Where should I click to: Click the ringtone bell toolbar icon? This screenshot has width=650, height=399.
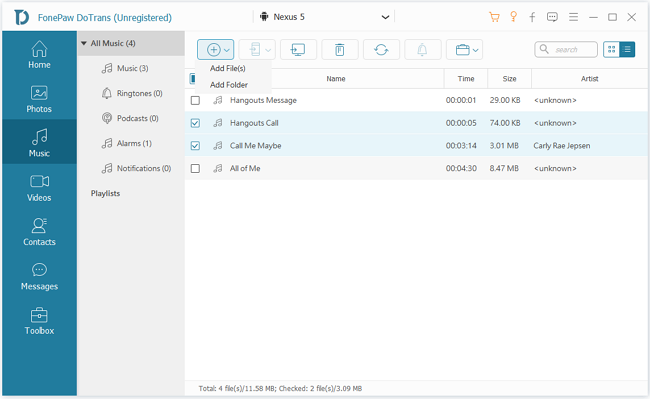point(422,50)
